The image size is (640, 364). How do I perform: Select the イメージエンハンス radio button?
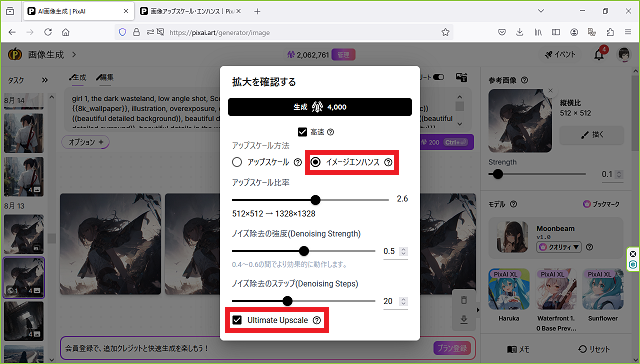point(316,162)
